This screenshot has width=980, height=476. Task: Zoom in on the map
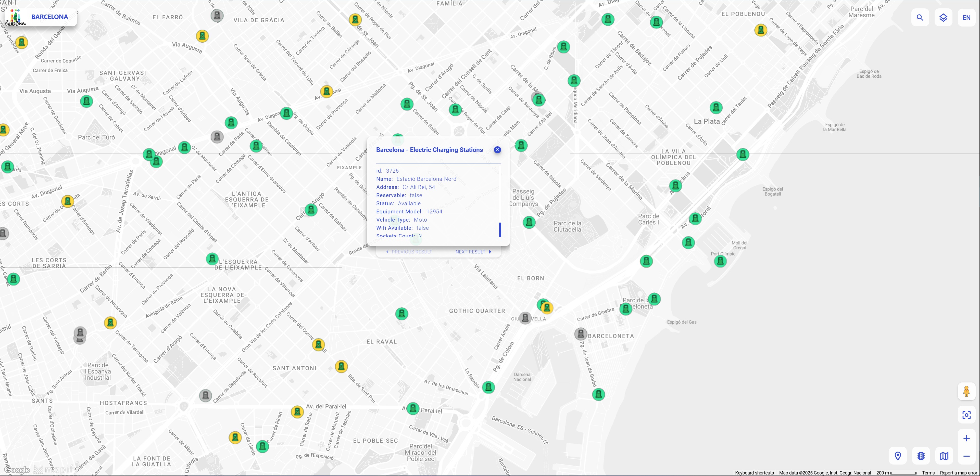point(967,438)
